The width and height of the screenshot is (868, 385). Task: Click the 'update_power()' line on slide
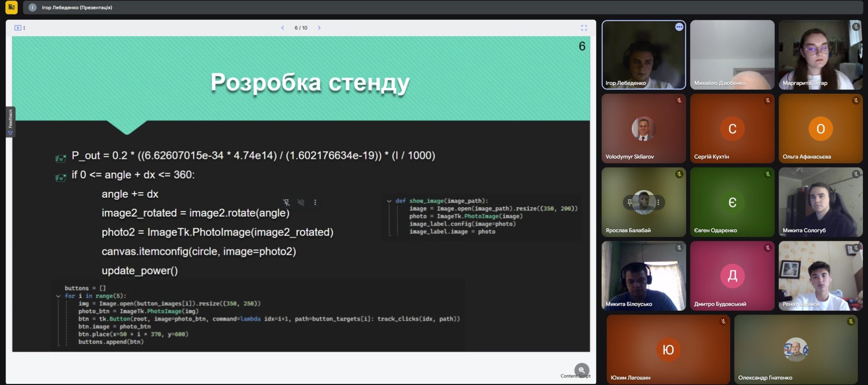tap(139, 271)
